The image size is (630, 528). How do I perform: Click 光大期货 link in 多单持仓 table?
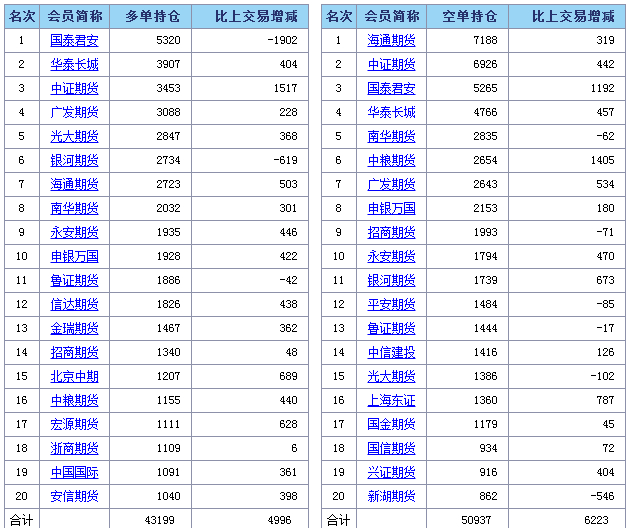click(74, 136)
